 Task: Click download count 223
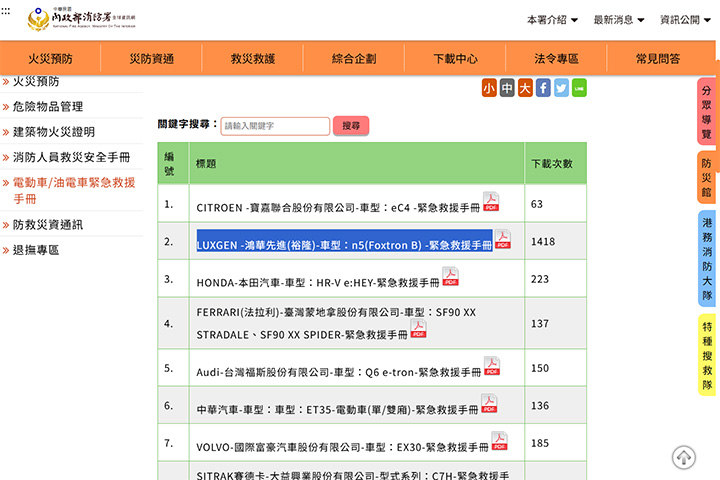pyautogui.click(x=540, y=279)
